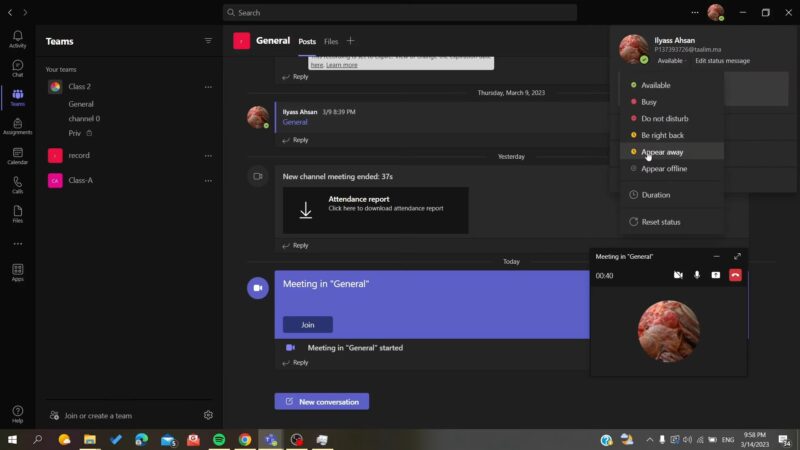Open the Teams section in sidebar

[x=17, y=97]
